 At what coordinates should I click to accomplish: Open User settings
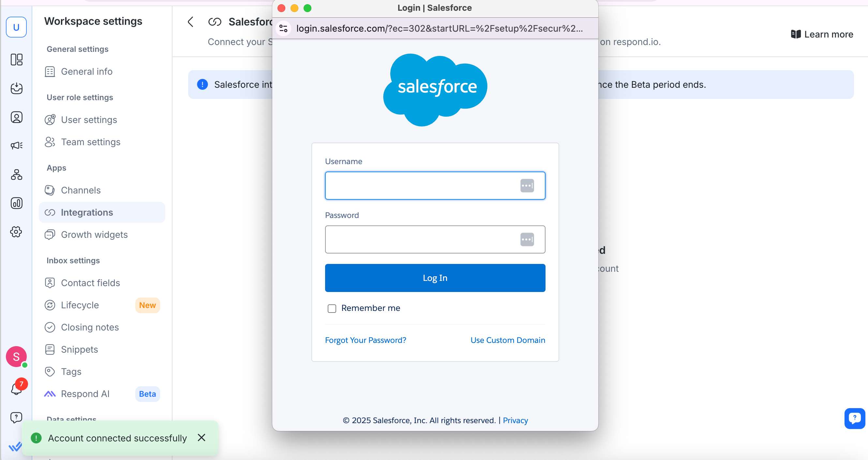click(x=102, y=120)
